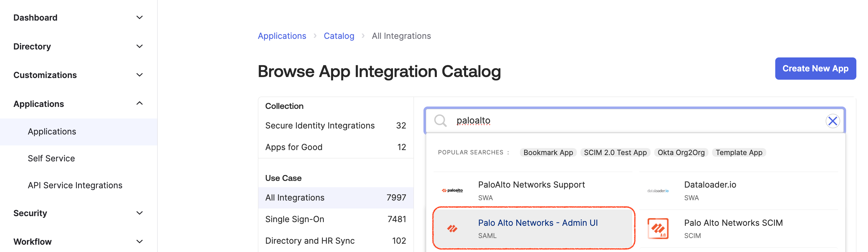This screenshot has height=252, width=868.
Task: Click the Okta Org2Org popular search
Action: pyautogui.click(x=681, y=152)
